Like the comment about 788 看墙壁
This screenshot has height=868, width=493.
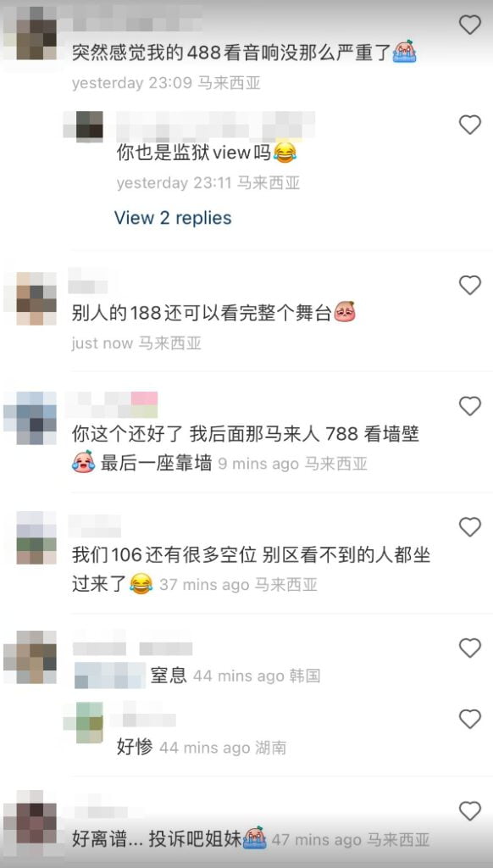point(470,406)
